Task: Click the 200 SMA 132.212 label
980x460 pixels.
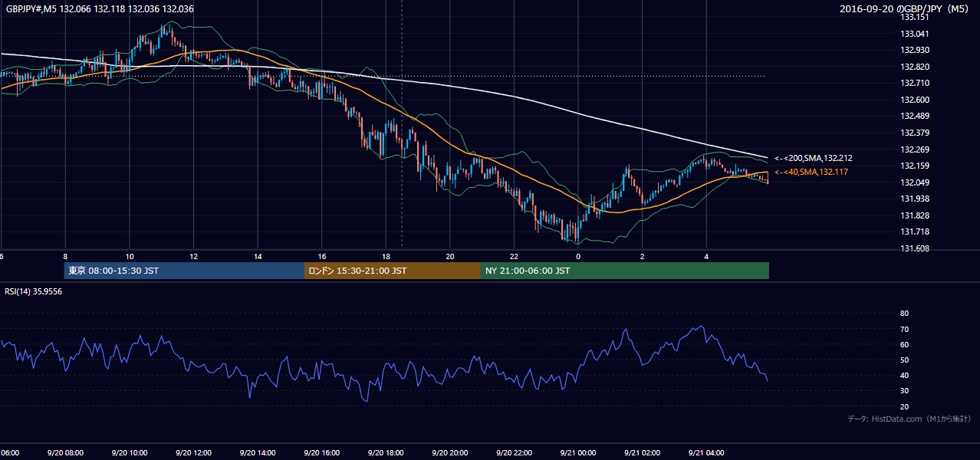Action: tap(814, 158)
